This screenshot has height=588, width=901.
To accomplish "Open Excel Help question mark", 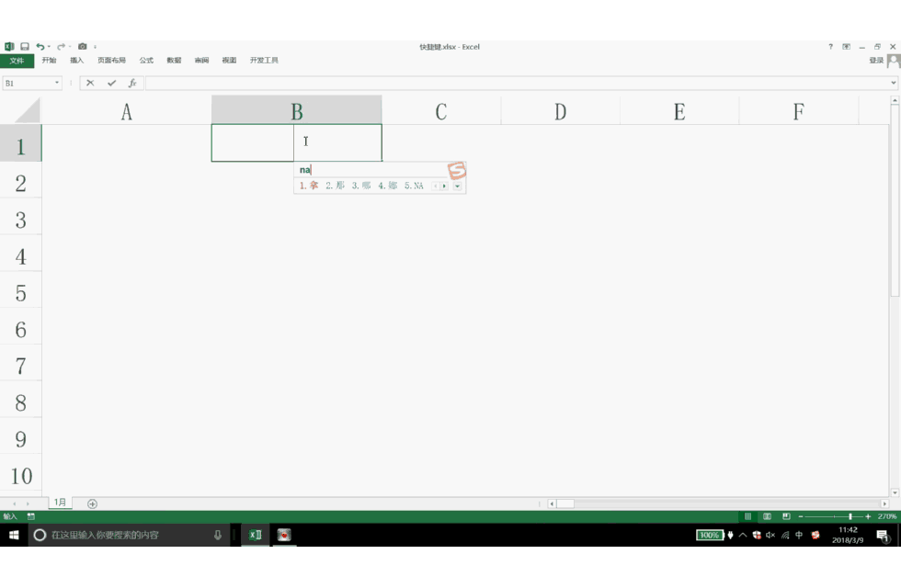I will pos(830,47).
